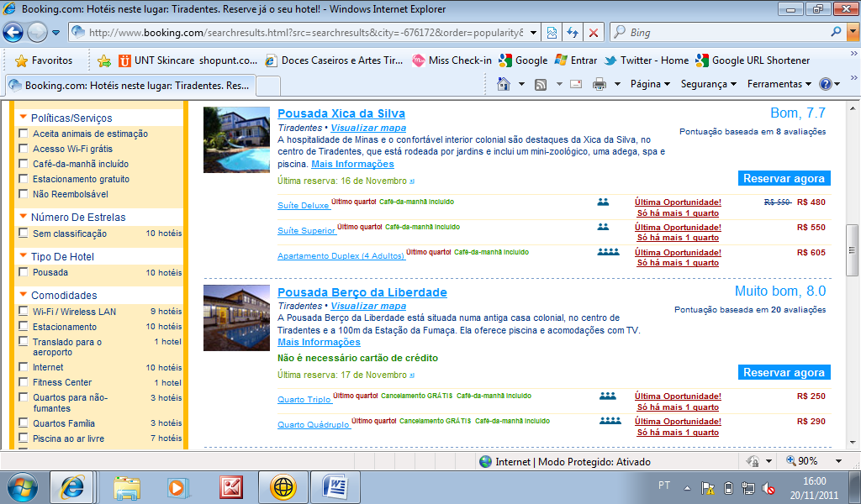The image size is (861, 504).
Task: Click the browser Back arrow button
Action: point(13,33)
